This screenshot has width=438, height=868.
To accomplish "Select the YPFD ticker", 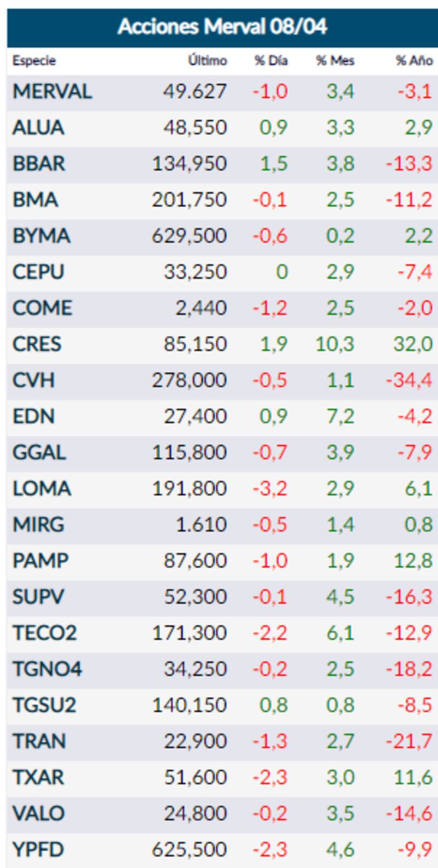I will 38,849.
